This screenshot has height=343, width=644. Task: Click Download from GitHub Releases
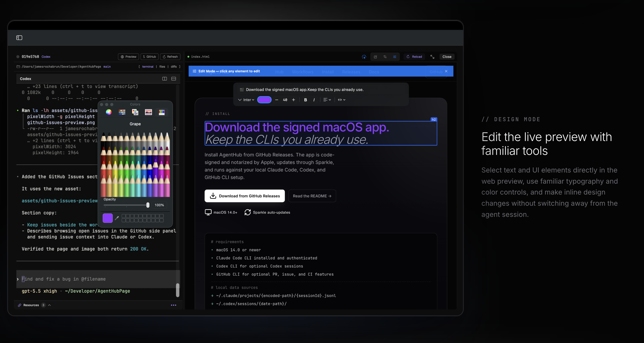244,196
